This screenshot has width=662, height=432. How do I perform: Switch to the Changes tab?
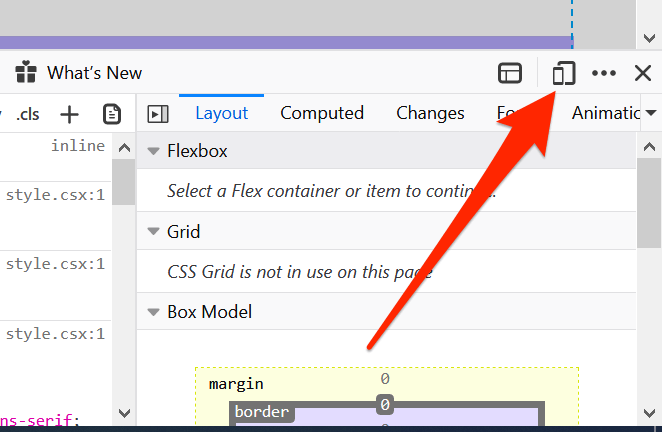point(430,114)
